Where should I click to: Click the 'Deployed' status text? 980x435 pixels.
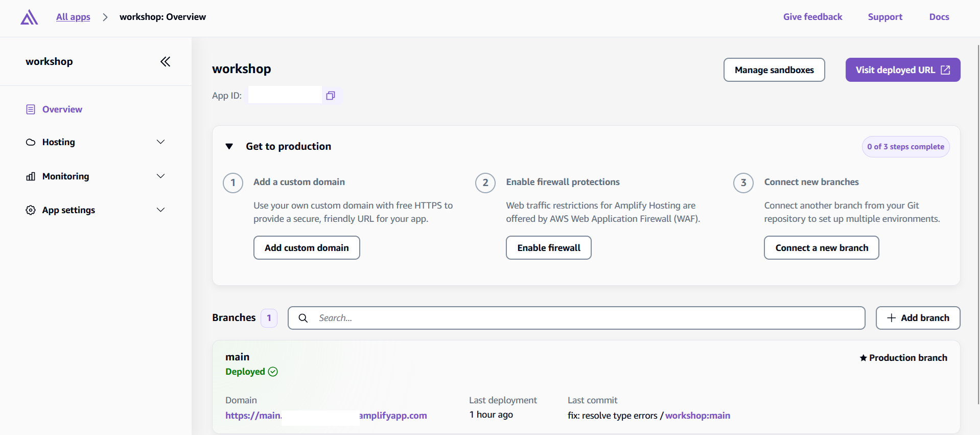click(245, 372)
